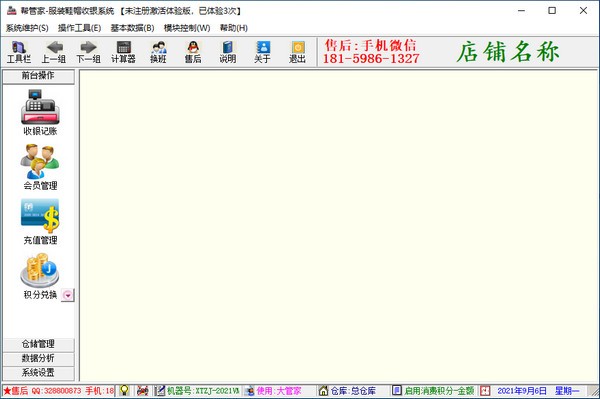This screenshot has width=600, height=399.
Task: Click 机器号:XTZJ-2021 status entry
Action: 203,391
